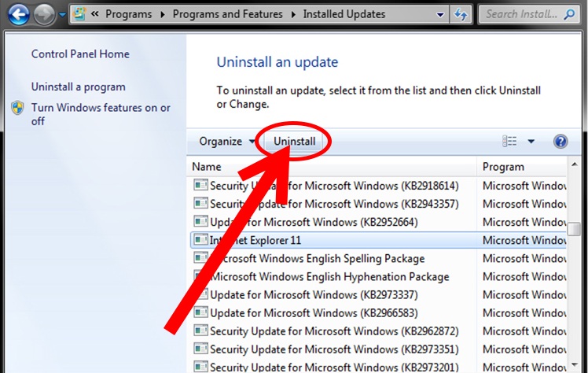
Task: Expand arrow after Programs breadcrumb
Action: [x=163, y=15]
